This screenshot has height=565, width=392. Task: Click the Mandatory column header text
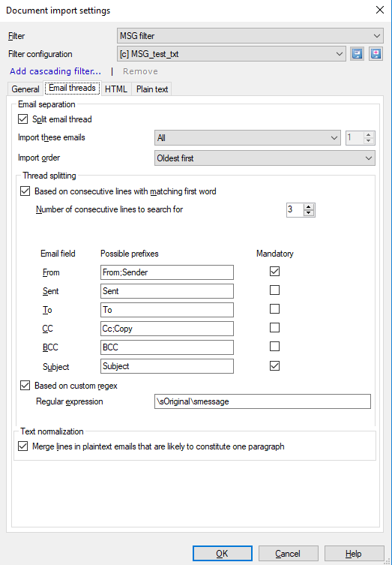tap(274, 254)
